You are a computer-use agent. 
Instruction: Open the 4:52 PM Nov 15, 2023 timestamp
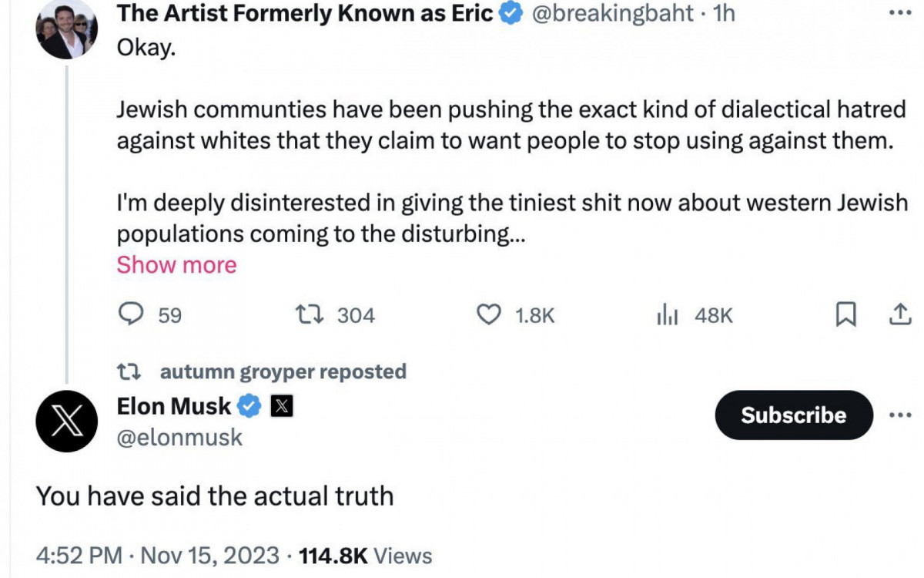pyautogui.click(x=157, y=555)
